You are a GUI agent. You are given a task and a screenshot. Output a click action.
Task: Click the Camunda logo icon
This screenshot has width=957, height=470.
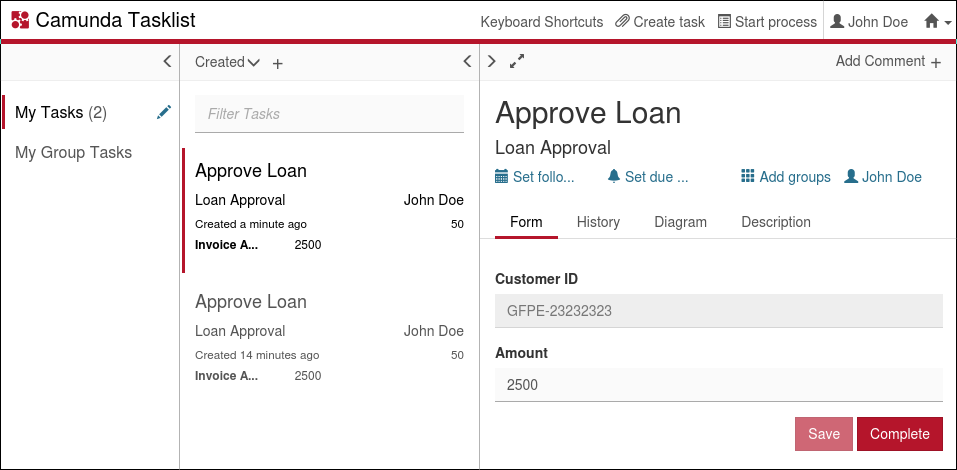click(20, 21)
